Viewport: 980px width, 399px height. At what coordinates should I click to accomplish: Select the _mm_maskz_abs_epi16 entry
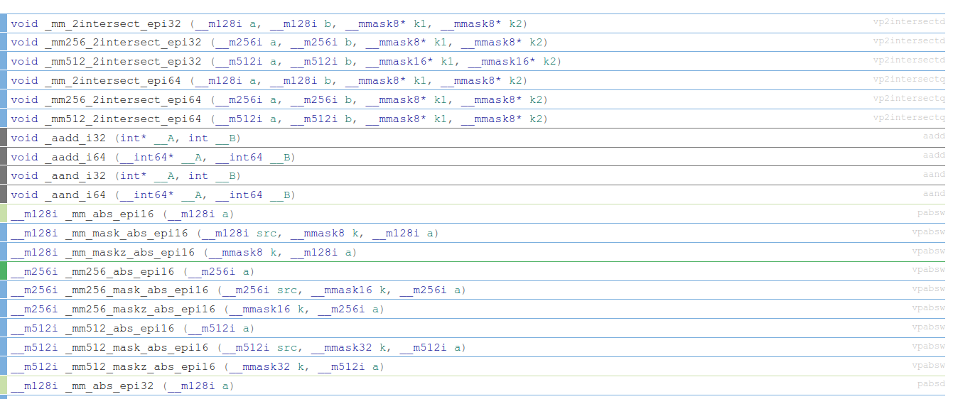pyautogui.click(x=473, y=253)
